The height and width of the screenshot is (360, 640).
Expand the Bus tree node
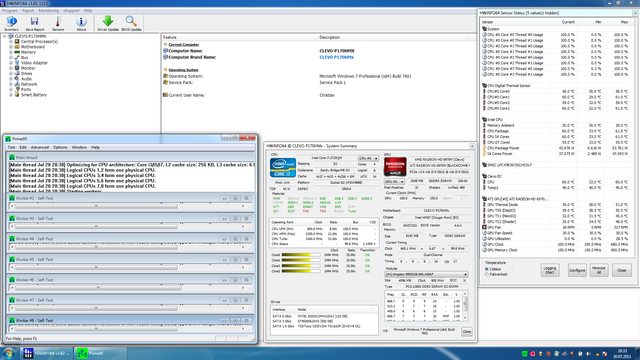click(x=11, y=58)
